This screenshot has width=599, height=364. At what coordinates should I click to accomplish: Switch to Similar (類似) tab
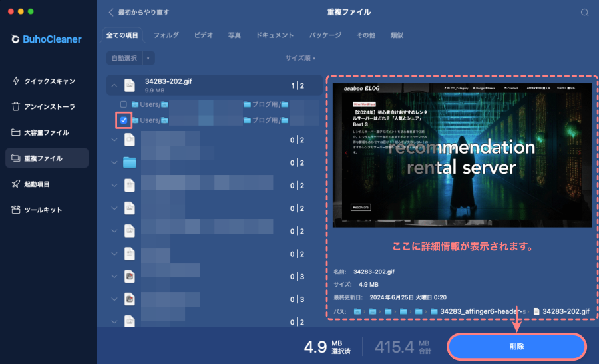click(397, 35)
